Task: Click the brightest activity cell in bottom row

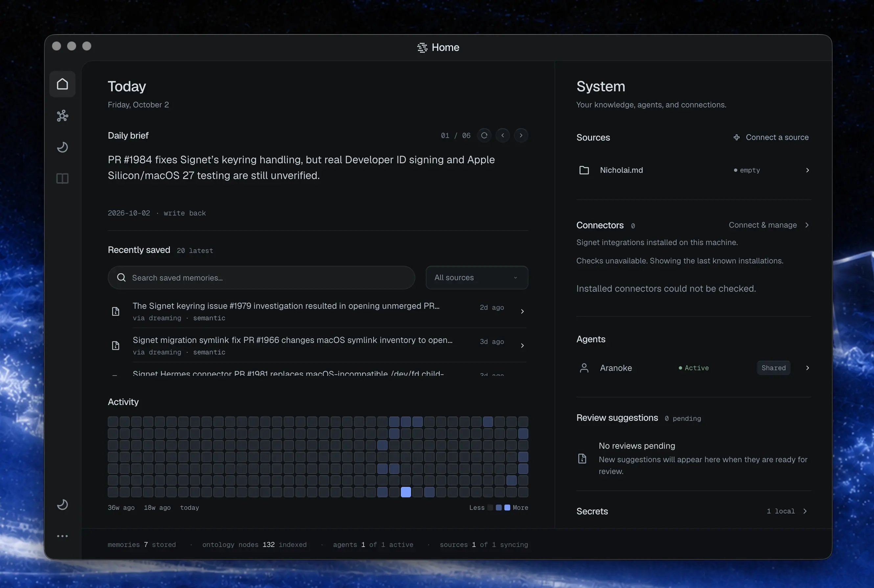Action: coord(406,492)
